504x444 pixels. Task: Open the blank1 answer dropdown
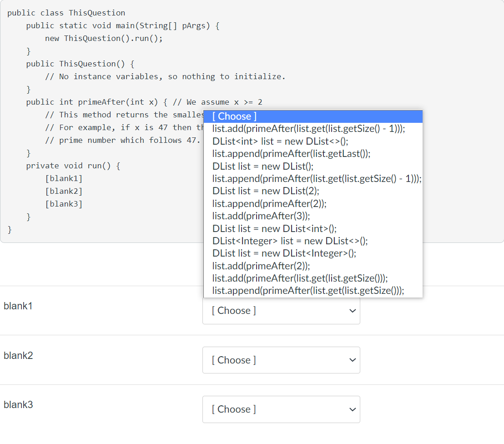pos(281,310)
